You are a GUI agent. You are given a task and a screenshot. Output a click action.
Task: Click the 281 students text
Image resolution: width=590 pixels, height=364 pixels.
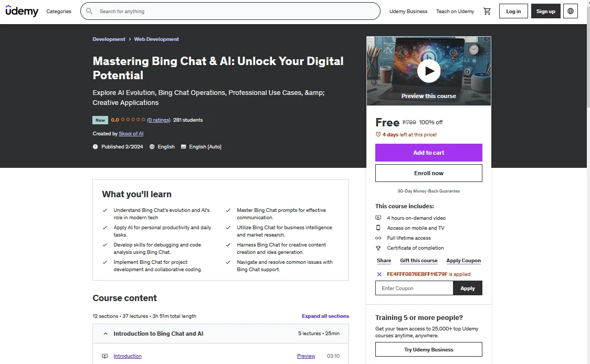(188, 120)
